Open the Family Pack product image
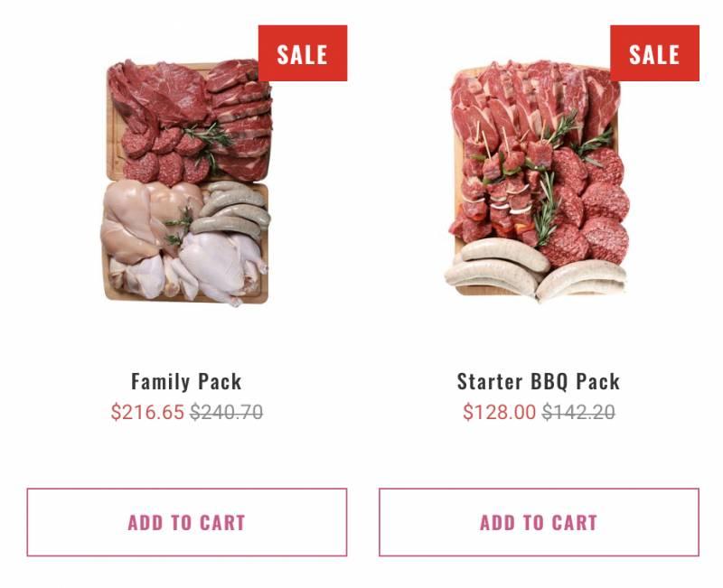Screen dimensions: 723x588 click(x=186, y=182)
